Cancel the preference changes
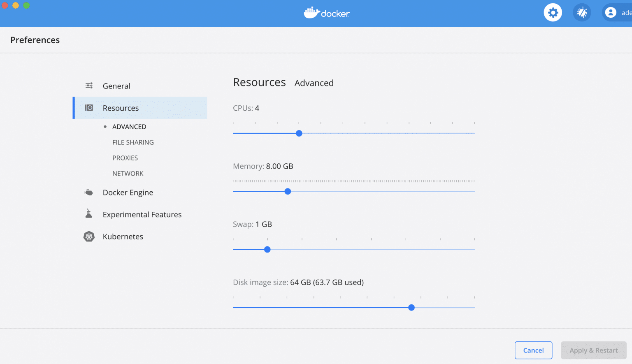 (533, 350)
